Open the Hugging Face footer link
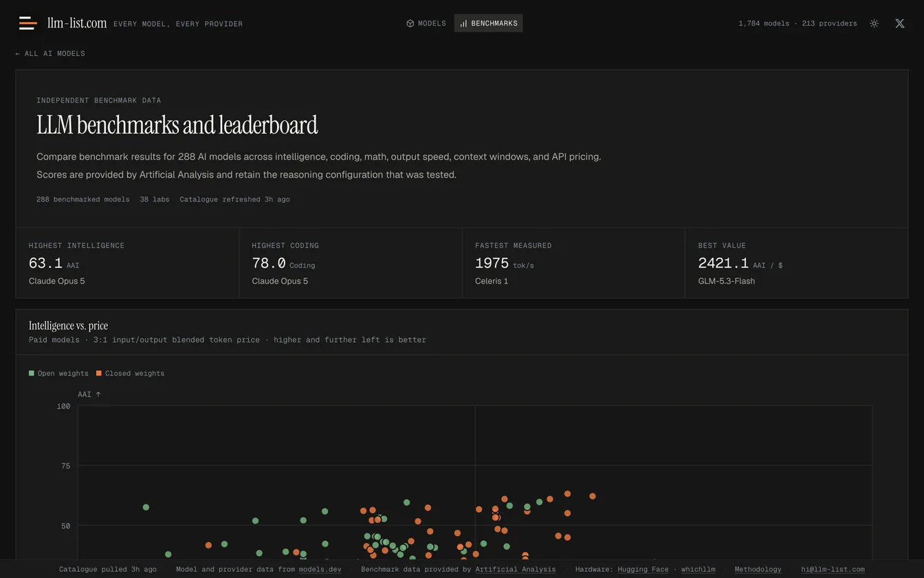924x578 pixels. pos(643,569)
